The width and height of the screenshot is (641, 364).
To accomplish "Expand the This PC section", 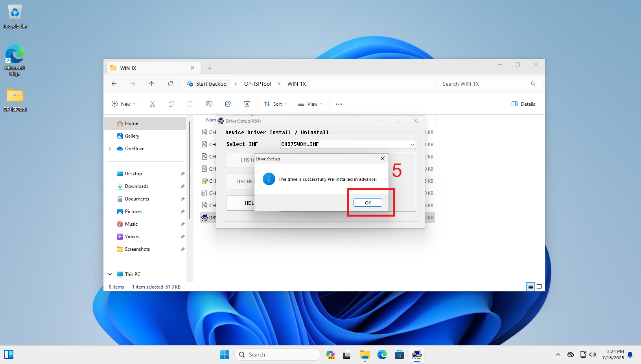I will pyautogui.click(x=110, y=274).
